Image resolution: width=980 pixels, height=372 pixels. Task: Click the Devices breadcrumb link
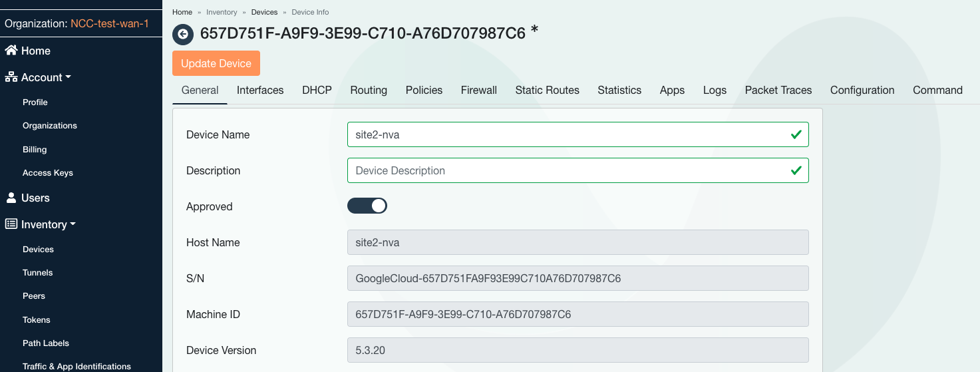click(x=264, y=12)
